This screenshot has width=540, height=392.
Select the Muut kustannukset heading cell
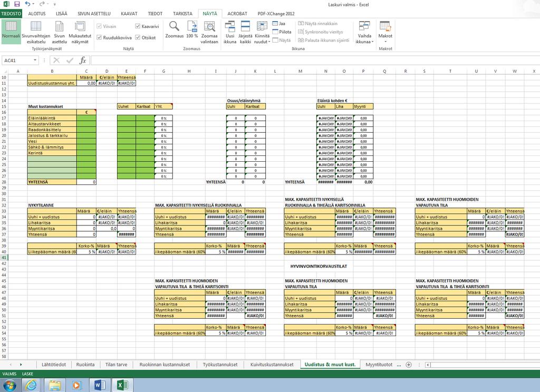(x=52, y=106)
